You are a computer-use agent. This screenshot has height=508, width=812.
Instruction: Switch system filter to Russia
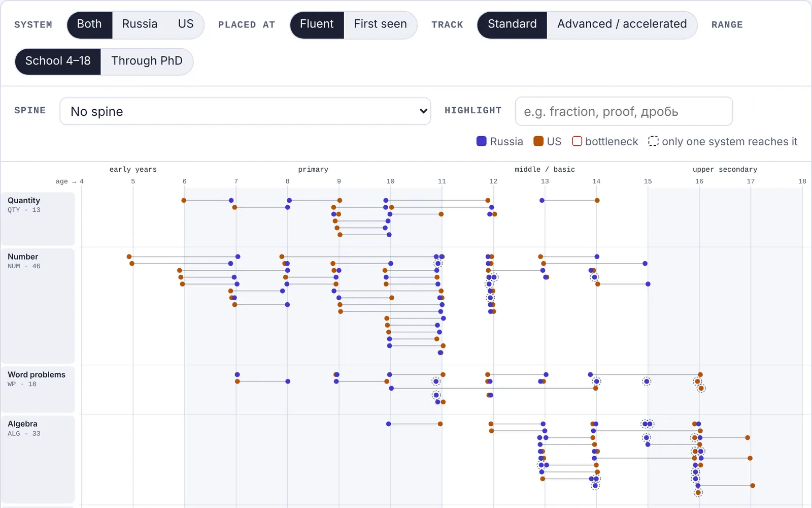point(140,24)
